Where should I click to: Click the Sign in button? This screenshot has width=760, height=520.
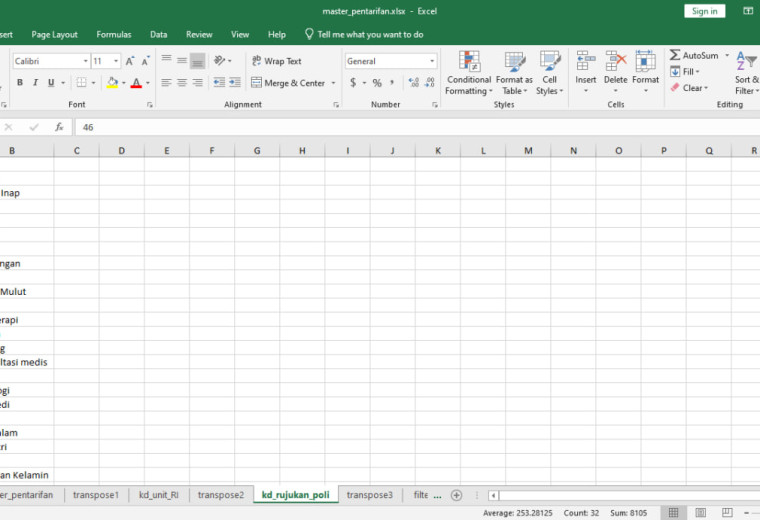pos(704,11)
